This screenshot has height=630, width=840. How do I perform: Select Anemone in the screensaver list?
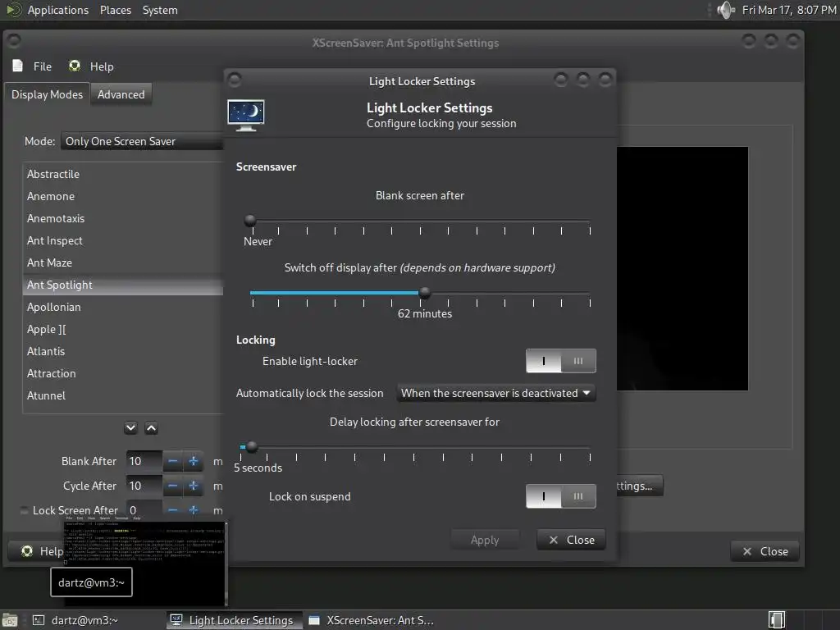123,196
